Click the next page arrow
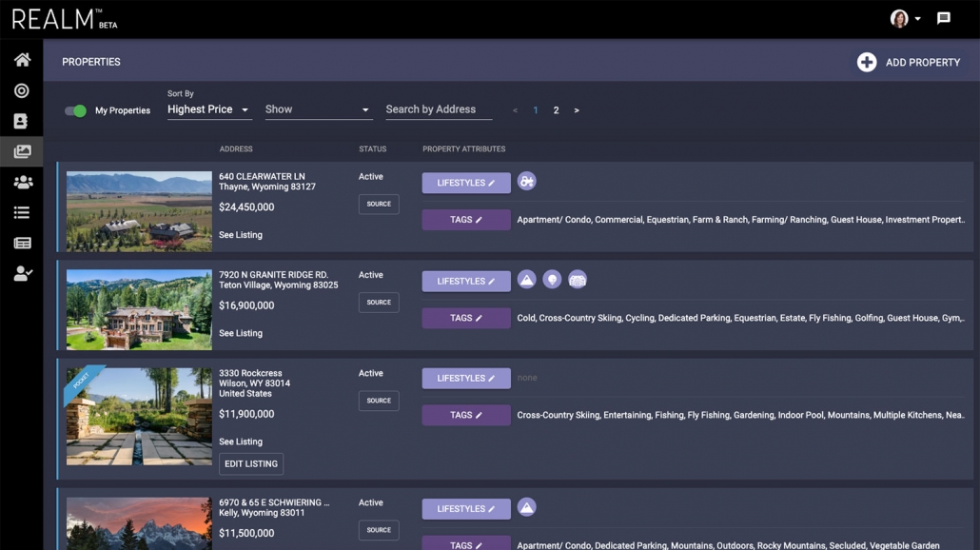980x550 pixels. pyautogui.click(x=577, y=110)
